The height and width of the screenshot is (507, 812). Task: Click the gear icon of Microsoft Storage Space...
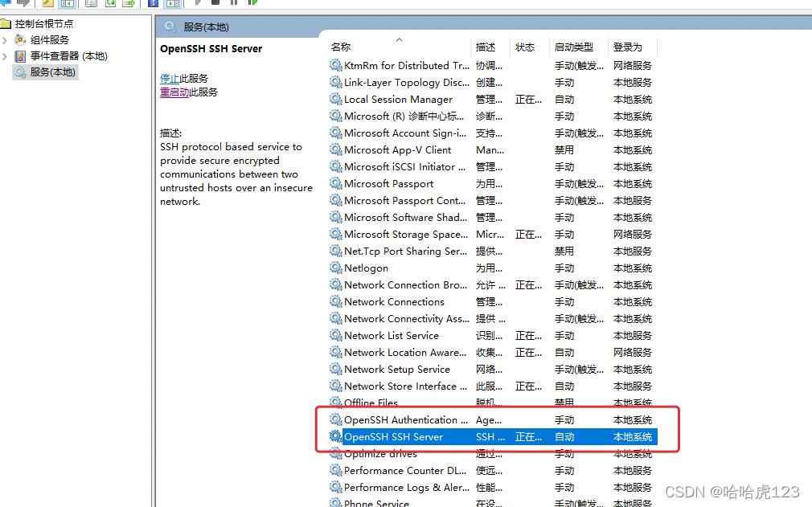point(335,234)
